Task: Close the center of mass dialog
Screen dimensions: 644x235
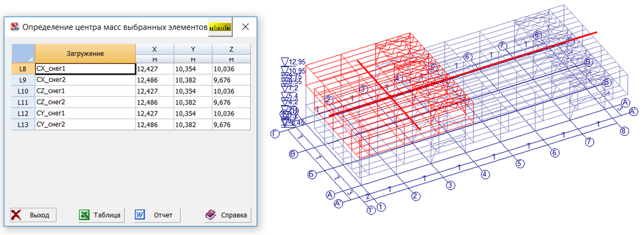Action: 245,27
